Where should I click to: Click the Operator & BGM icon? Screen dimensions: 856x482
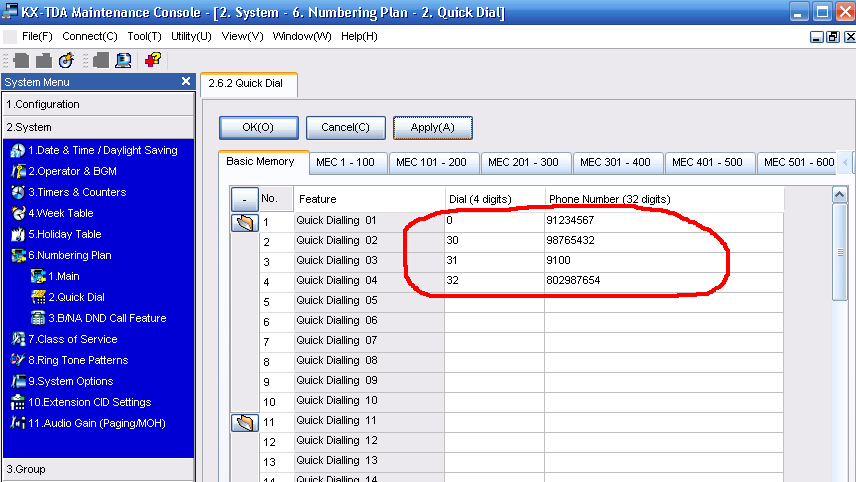[17, 171]
